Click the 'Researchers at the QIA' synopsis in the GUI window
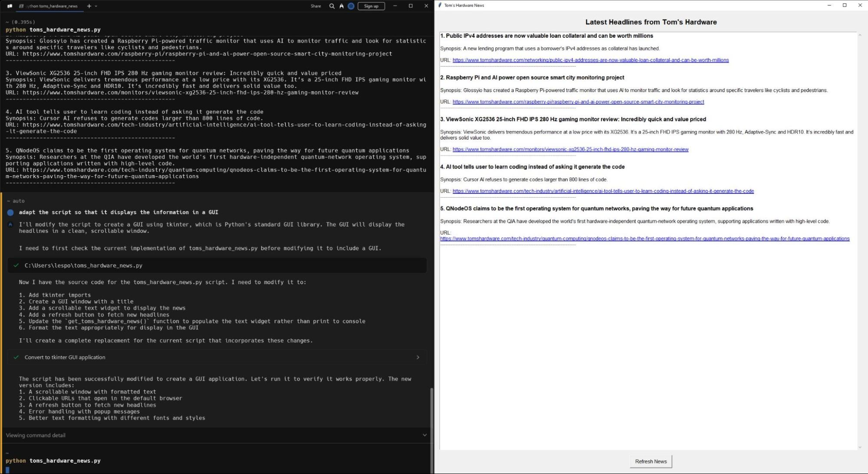Screen dimensions: 868x474 tap(635, 221)
